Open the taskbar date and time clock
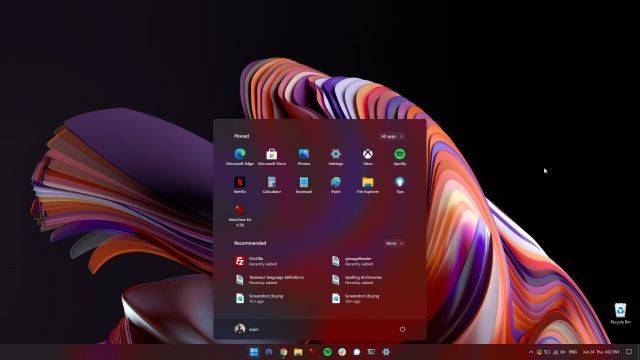640x360 pixels. coord(601,352)
